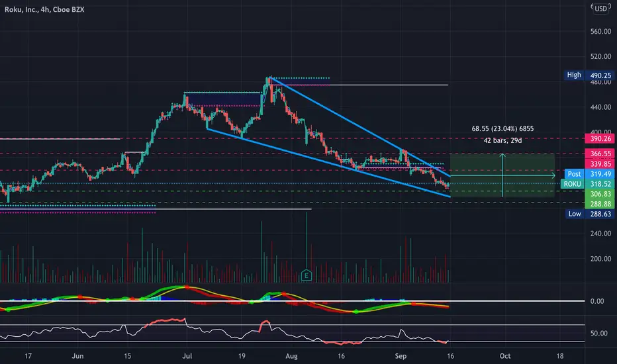Click the green 306.83 price level label
The image size is (617, 364).
point(600,194)
